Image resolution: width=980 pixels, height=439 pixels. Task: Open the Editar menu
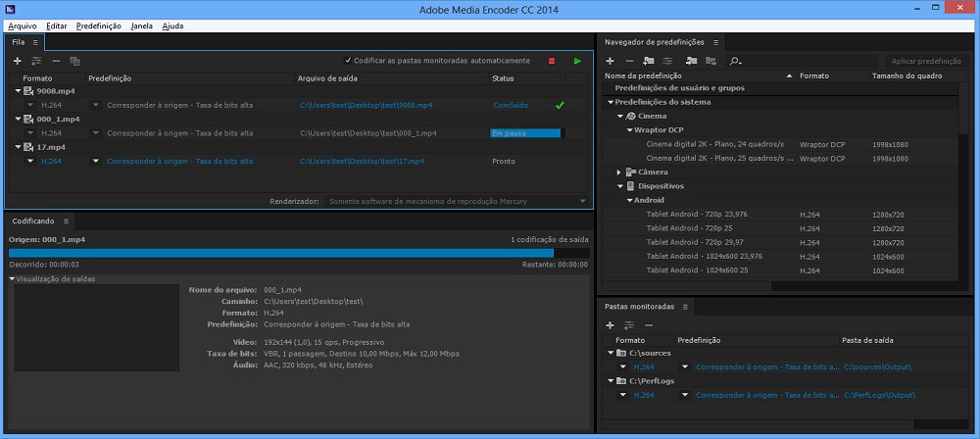pos(57,26)
